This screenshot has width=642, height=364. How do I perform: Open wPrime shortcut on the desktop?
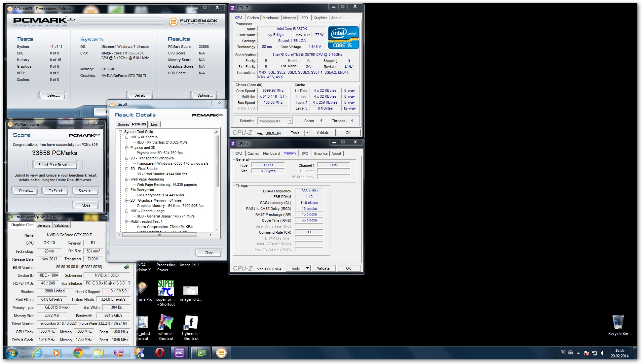(166, 327)
